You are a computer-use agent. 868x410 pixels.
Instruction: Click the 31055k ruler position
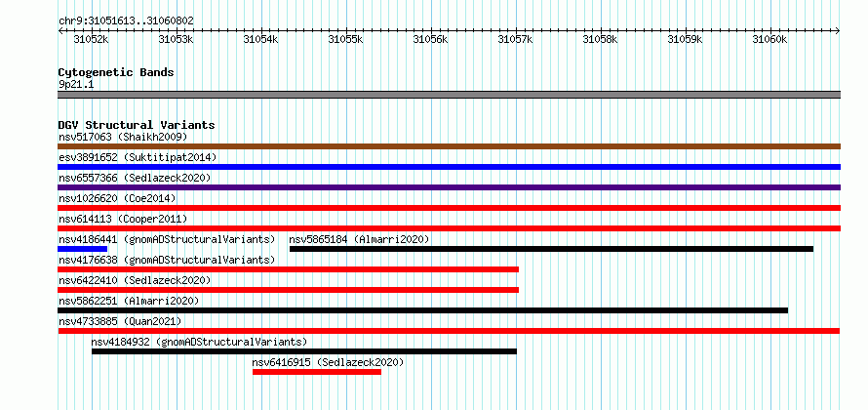(346, 39)
